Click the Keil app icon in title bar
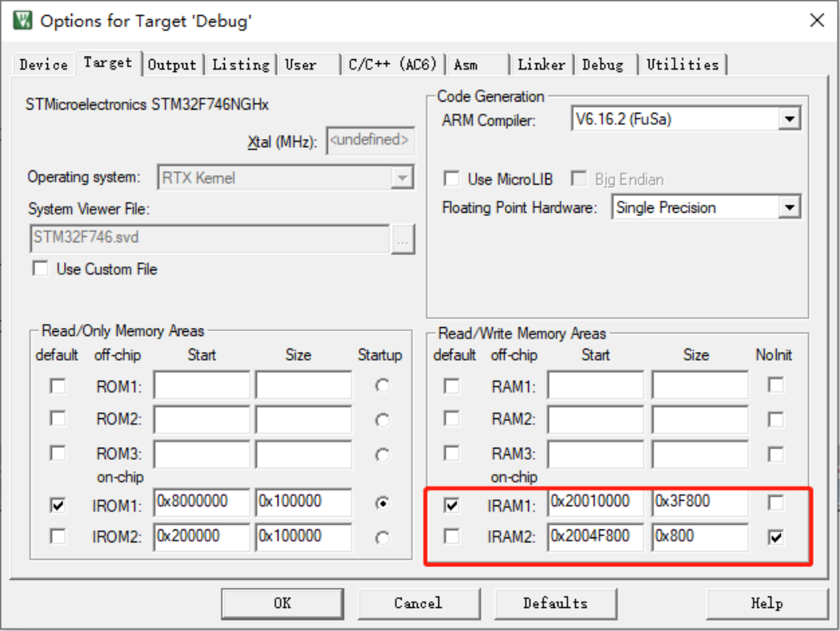Screen dimensions: 840x631 tap(23, 20)
